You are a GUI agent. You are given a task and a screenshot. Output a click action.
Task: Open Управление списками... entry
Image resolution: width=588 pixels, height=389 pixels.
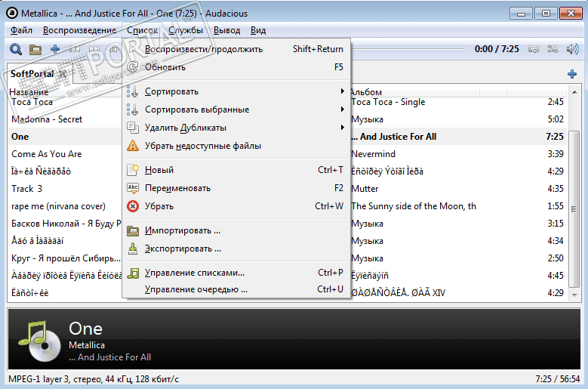[x=236, y=273]
